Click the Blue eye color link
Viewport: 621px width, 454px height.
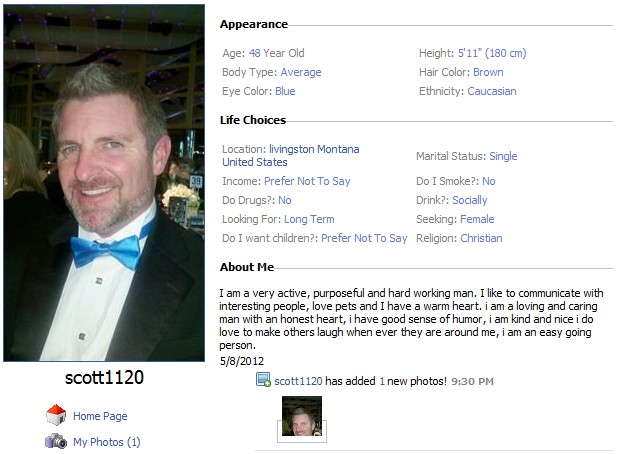pos(285,91)
